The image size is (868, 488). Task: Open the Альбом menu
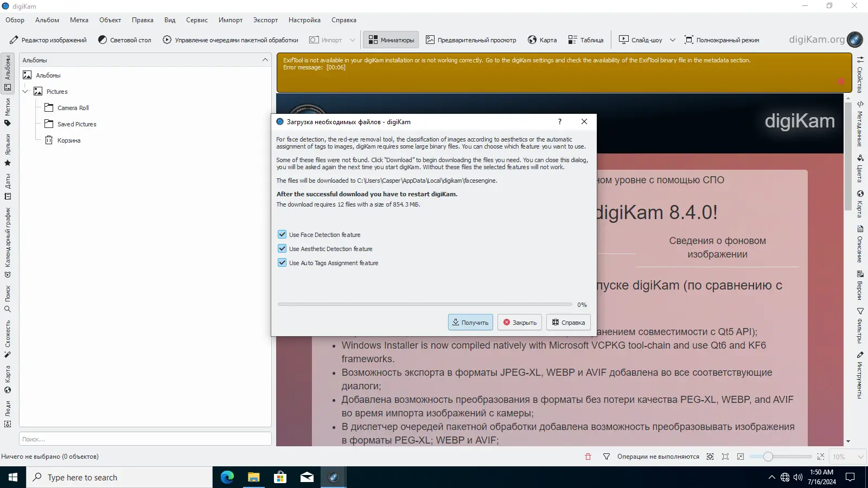(47, 20)
